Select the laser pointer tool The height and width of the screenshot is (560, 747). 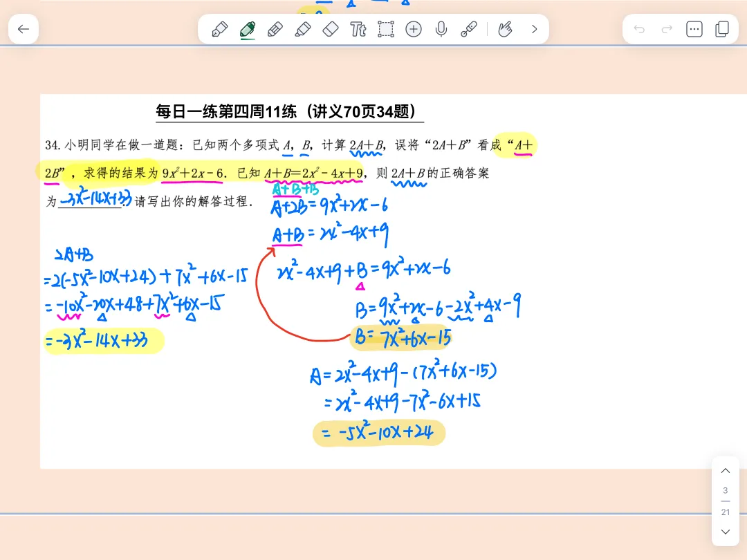point(469,29)
